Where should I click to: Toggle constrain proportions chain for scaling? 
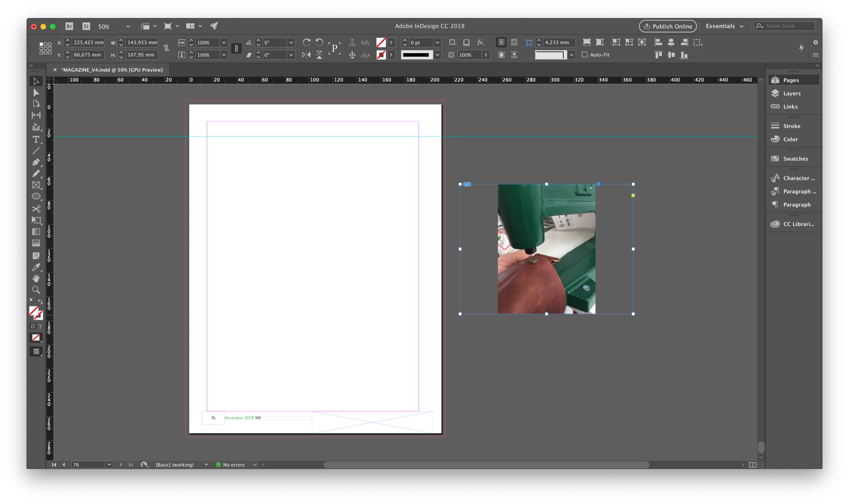pyautogui.click(x=236, y=49)
